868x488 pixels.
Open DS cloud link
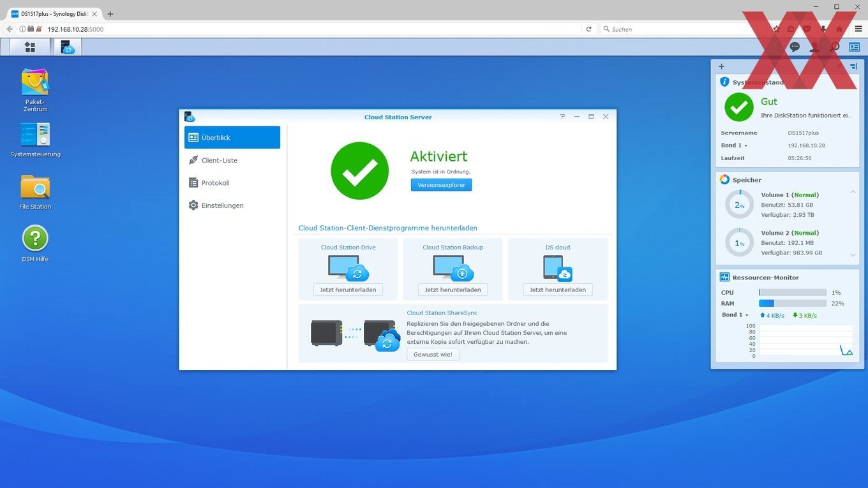558,247
